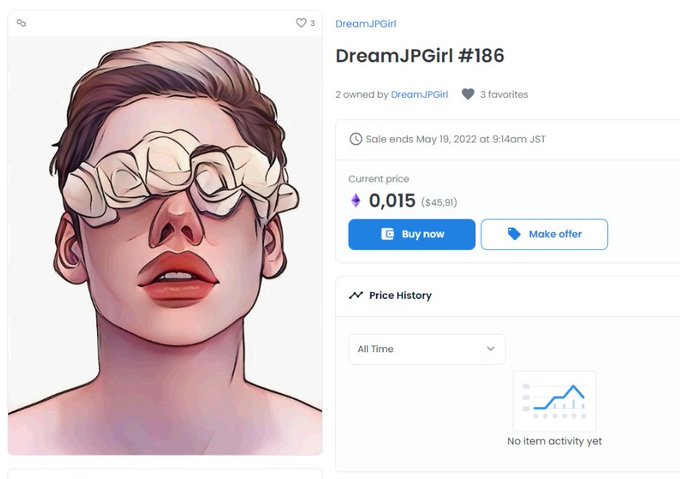The height and width of the screenshot is (479, 680).
Task: View the 3 favorites list
Action: click(504, 94)
